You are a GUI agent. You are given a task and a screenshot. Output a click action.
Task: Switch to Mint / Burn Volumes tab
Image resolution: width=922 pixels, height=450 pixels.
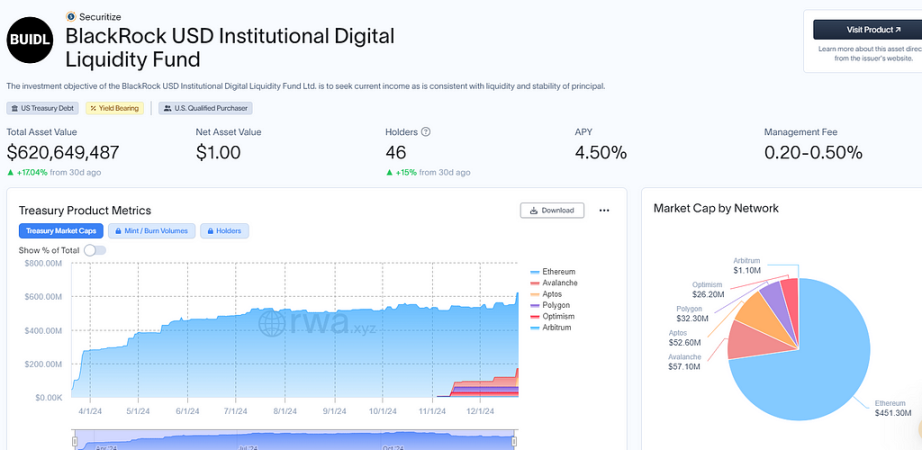152,231
